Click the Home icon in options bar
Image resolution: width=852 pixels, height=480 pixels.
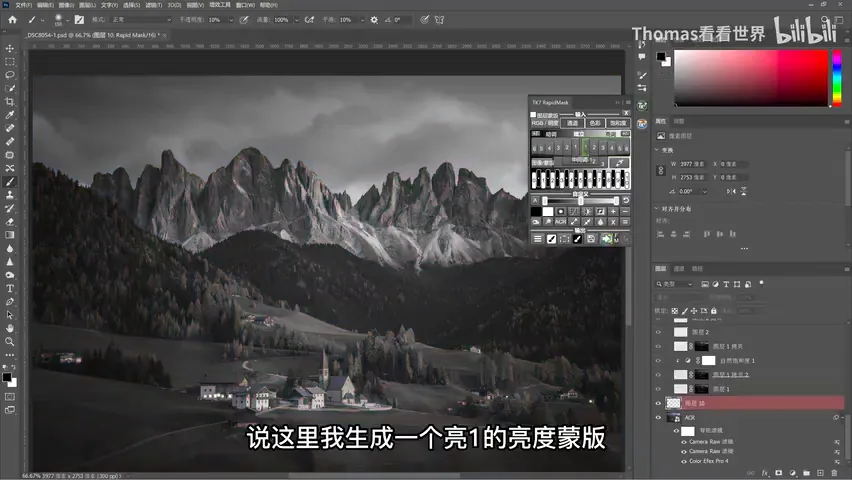click(x=12, y=20)
